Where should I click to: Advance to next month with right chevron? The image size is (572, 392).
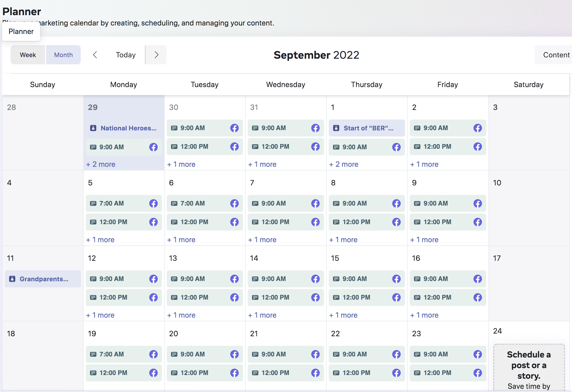point(156,55)
